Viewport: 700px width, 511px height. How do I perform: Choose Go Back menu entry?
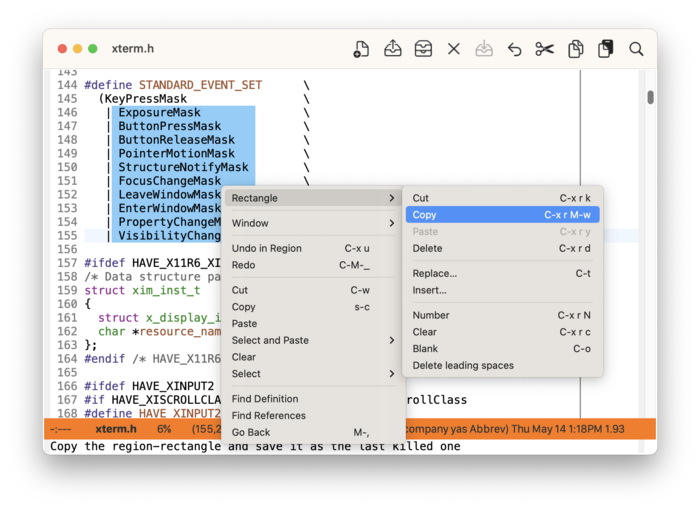[312, 432]
